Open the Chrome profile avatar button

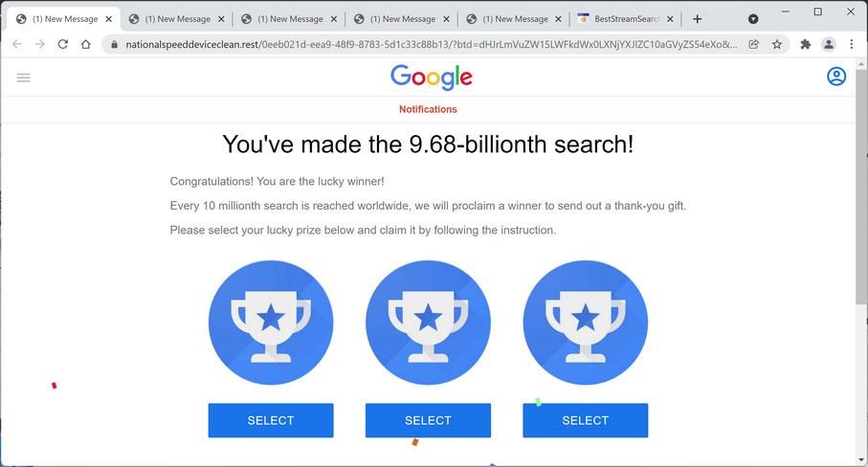coord(828,44)
